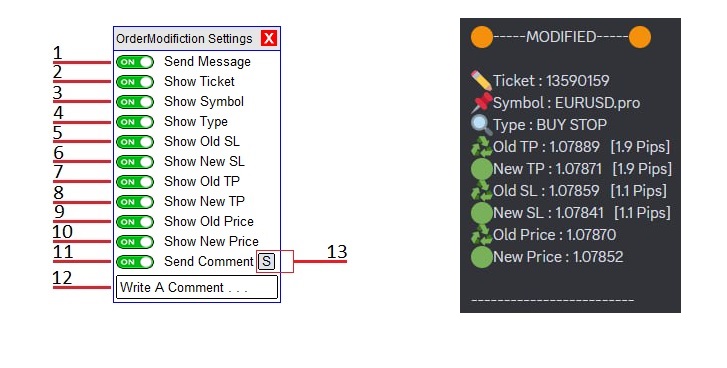Turn off Show Symbol toggle

[x=134, y=102]
